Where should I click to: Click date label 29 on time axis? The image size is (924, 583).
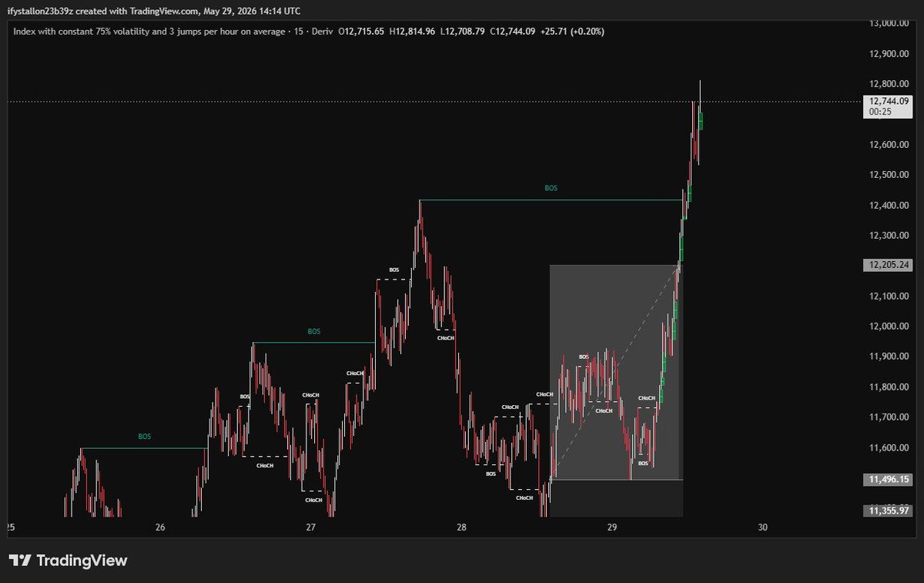612,528
